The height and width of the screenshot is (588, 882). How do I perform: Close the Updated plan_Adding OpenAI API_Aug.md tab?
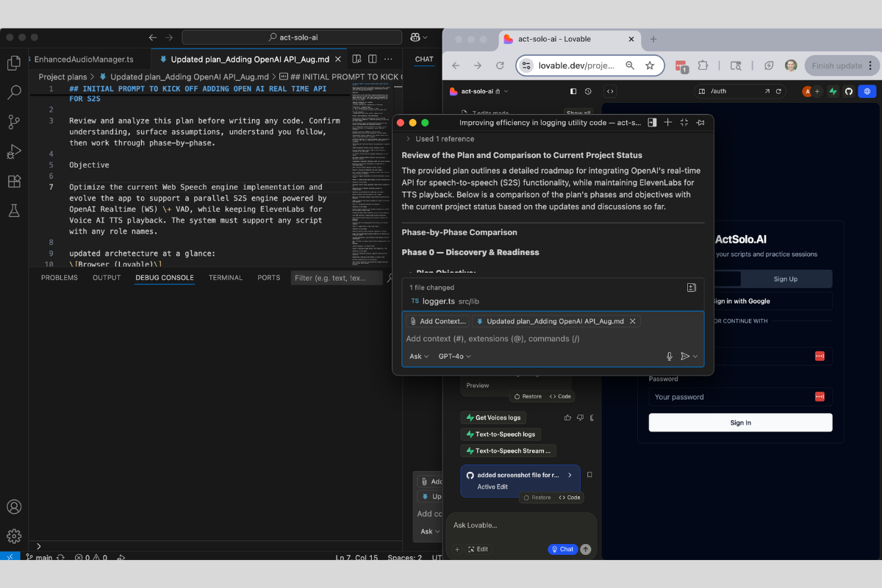click(338, 59)
